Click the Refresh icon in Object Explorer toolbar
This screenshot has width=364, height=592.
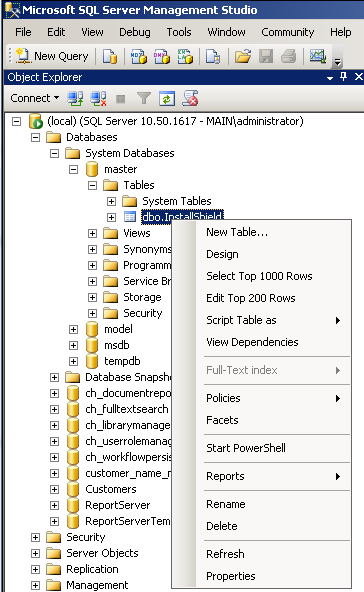167,99
